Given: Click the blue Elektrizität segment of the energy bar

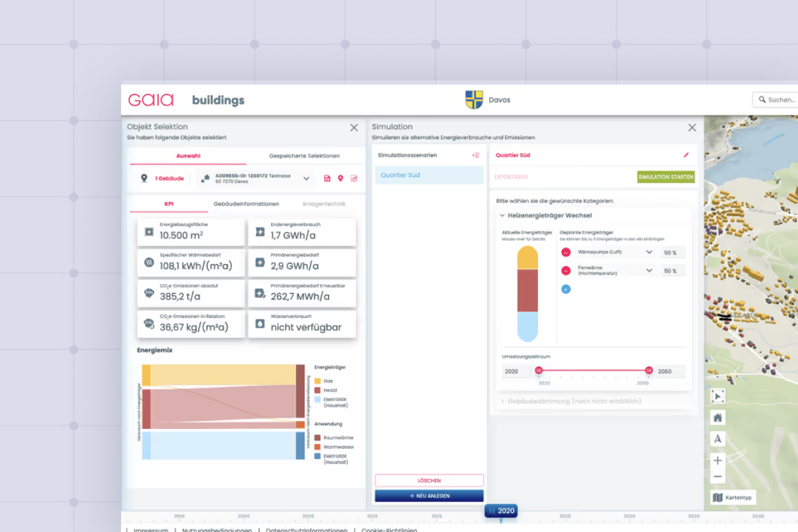Looking at the screenshot, I should (527, 327).
